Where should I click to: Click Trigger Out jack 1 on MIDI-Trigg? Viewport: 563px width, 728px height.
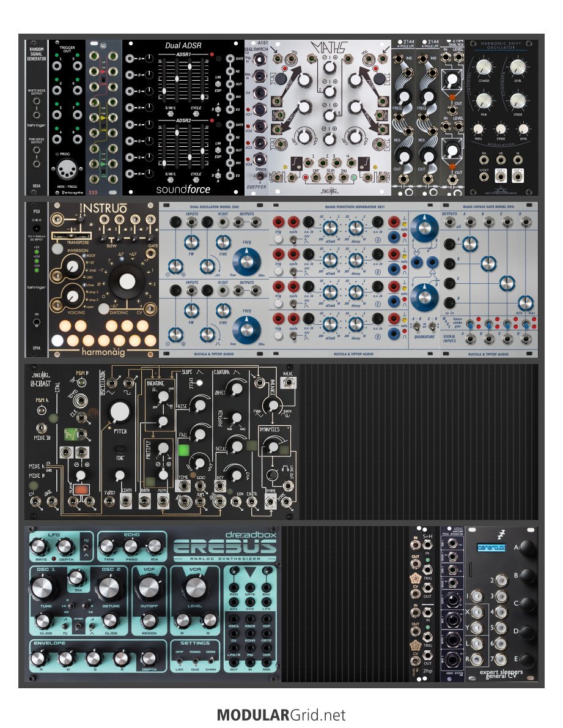[x=57, y=66]
